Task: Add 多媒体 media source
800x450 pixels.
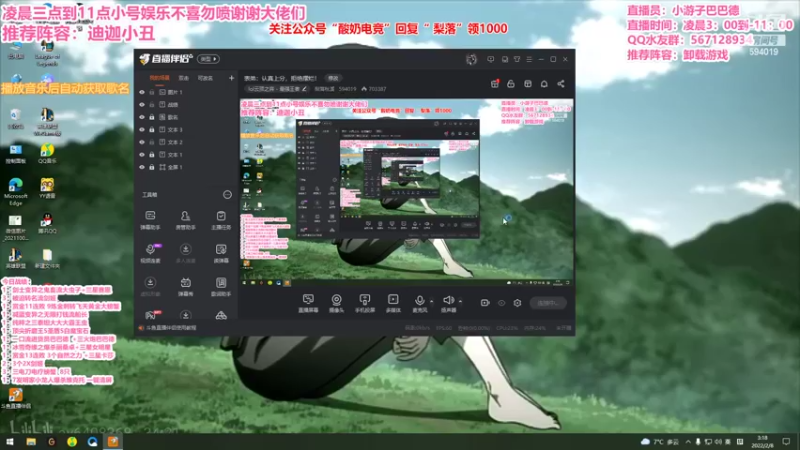Action: [x=393, y=303]
